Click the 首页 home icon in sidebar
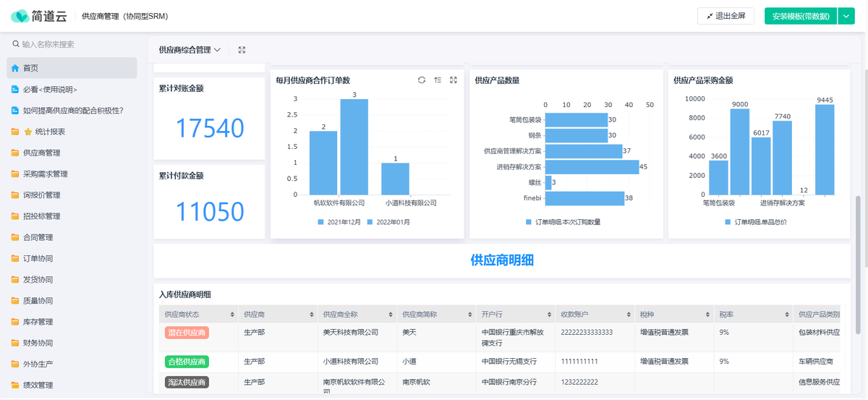This screenshot has width=868, height=400. (x=14, y=68)
